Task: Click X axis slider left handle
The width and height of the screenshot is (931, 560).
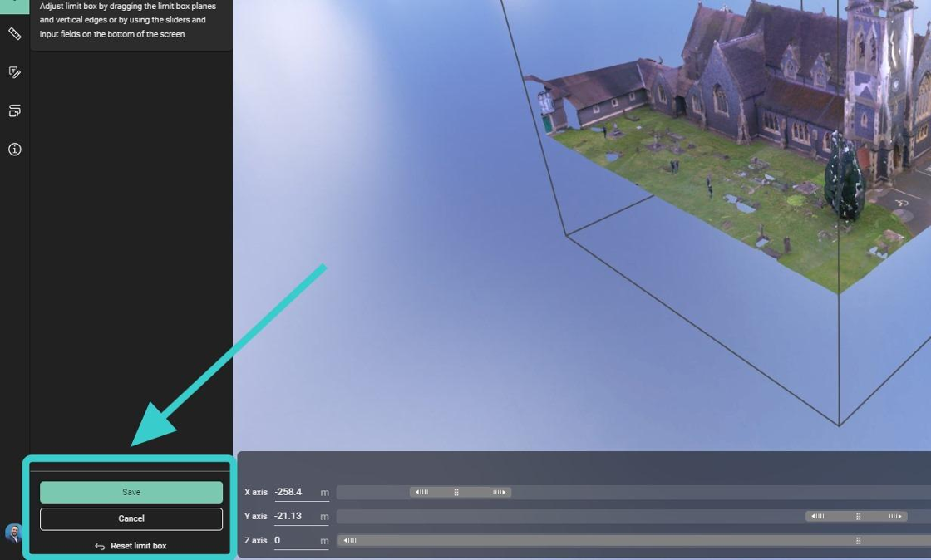Action: click(421, 493)
